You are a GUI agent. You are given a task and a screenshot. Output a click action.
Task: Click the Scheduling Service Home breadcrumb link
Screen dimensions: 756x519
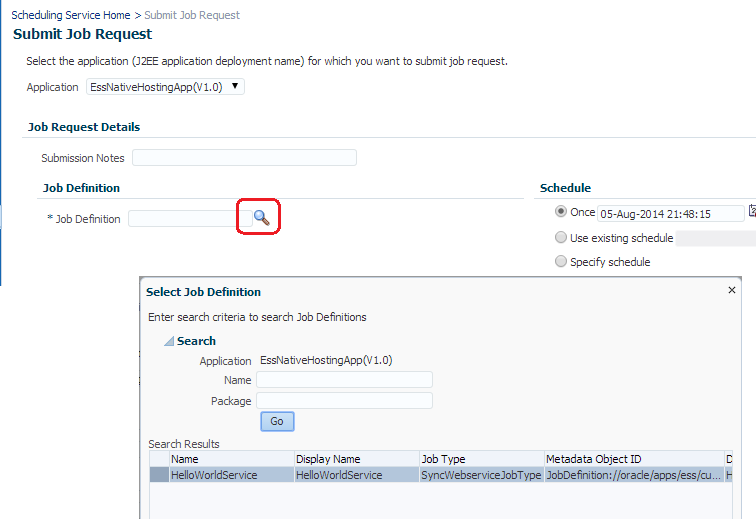71,15
